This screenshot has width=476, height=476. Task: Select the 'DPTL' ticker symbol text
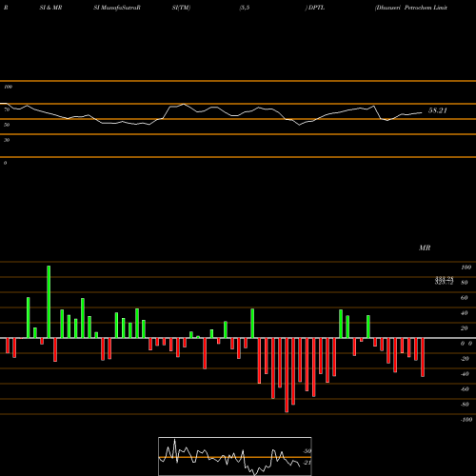316,8
